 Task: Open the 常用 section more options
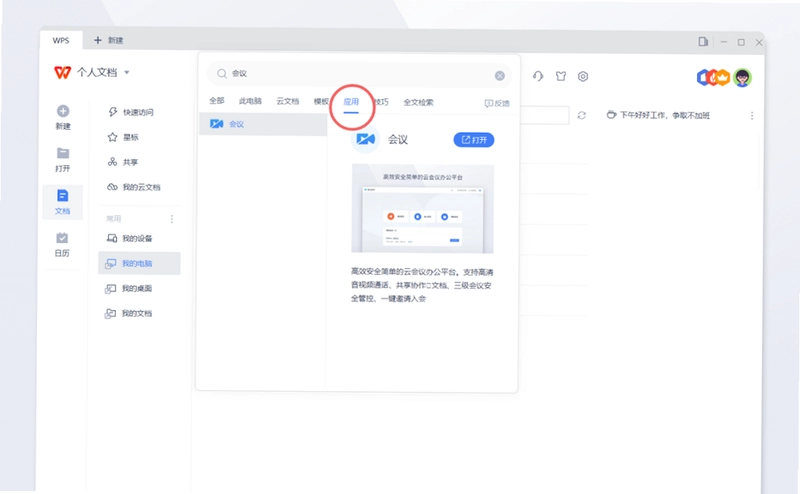point(172,219)
